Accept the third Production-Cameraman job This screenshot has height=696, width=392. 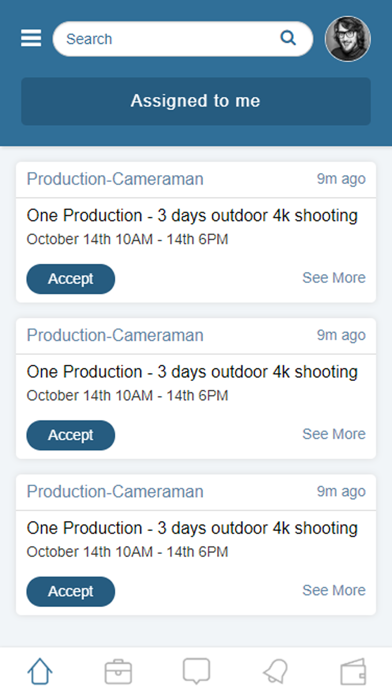(71, 591)
